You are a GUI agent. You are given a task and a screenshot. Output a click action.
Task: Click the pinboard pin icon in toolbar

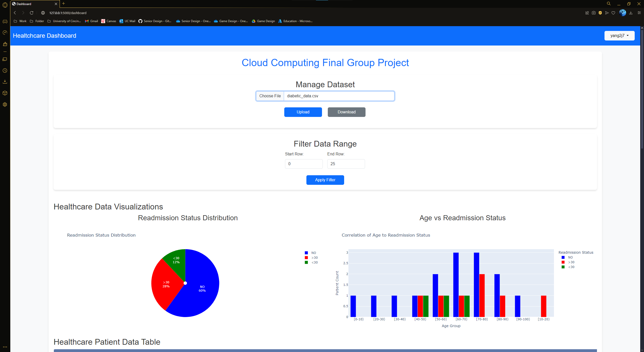tap(587, 13)
